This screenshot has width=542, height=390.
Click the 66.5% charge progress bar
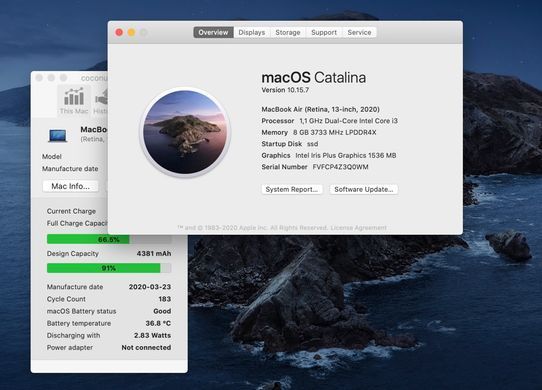pos(109,239)
